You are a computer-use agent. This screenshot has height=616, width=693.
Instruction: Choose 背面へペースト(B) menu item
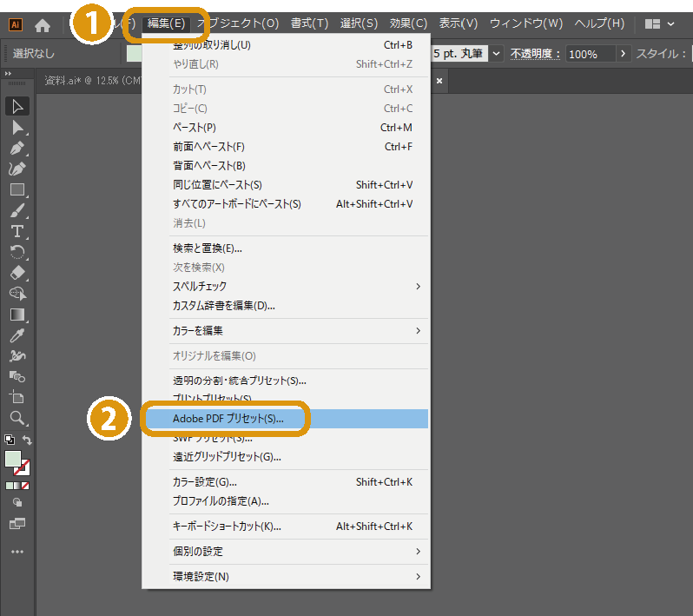point(287,166)
